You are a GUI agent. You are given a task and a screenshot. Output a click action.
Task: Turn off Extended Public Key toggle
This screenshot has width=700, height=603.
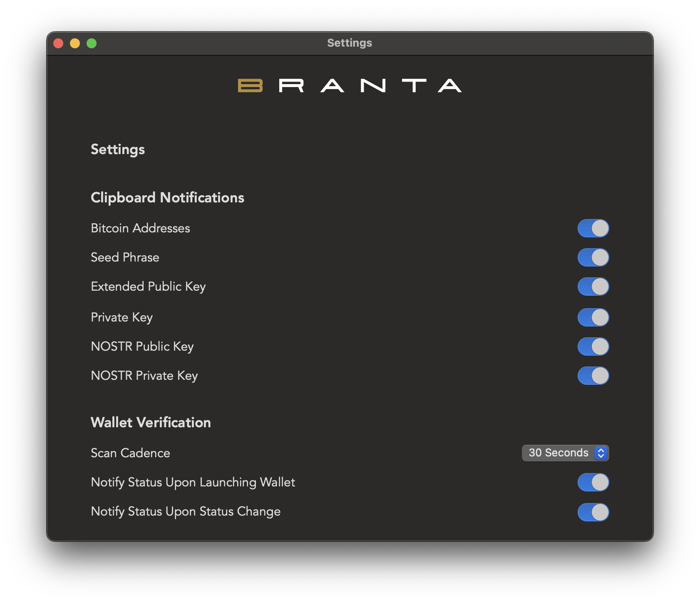click(593, 287)
